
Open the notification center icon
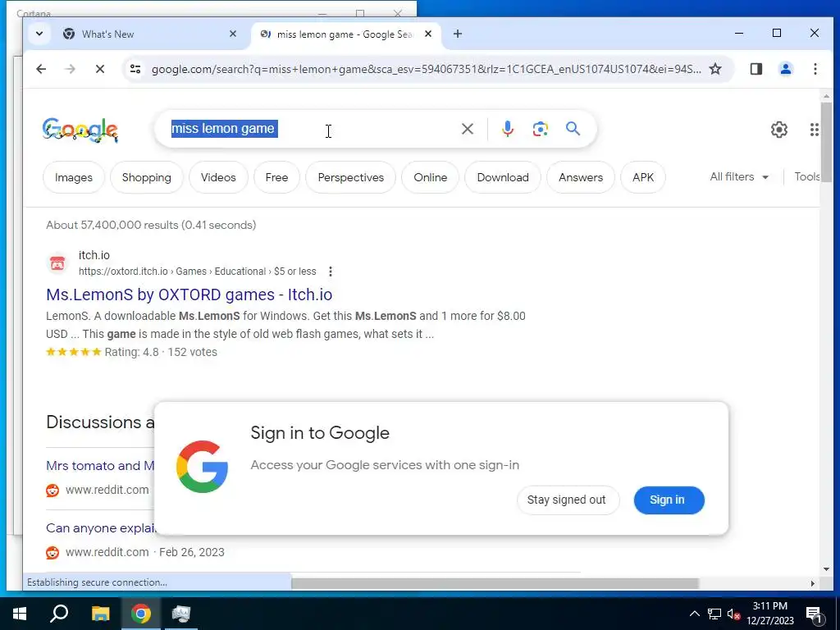click(814, 614)
